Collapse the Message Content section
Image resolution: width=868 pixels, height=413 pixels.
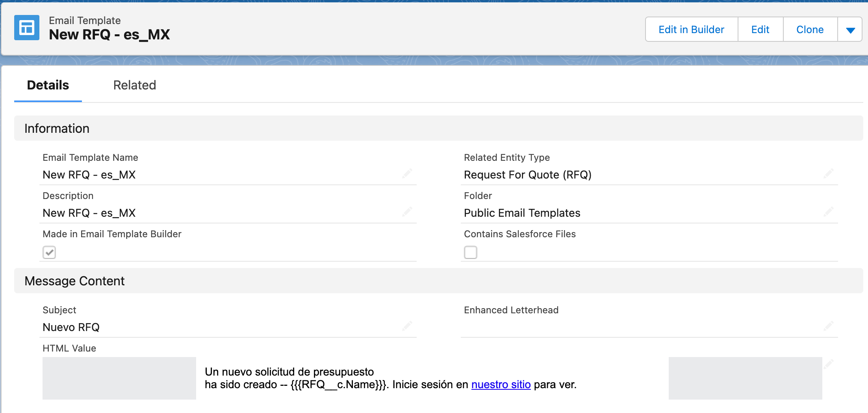74,281
